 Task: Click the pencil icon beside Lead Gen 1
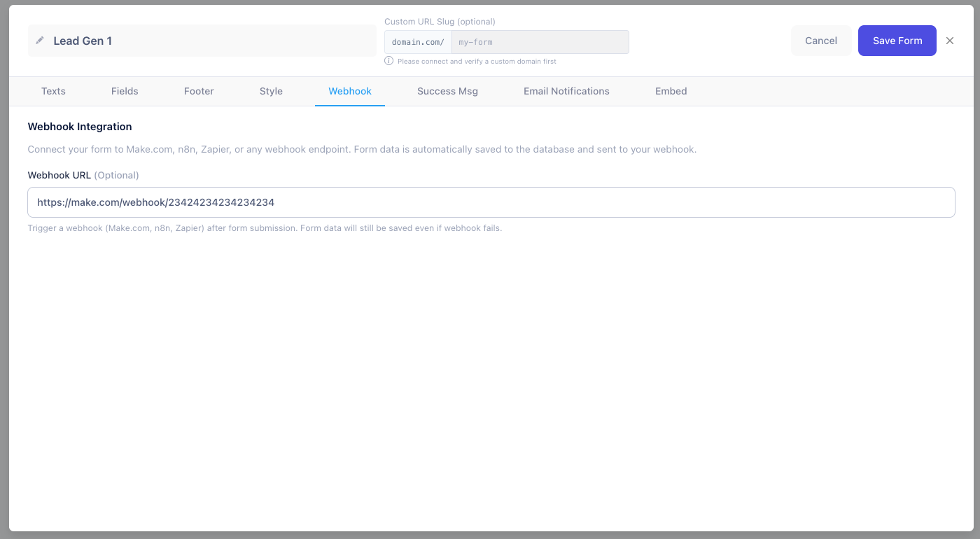tap(40, 41)
